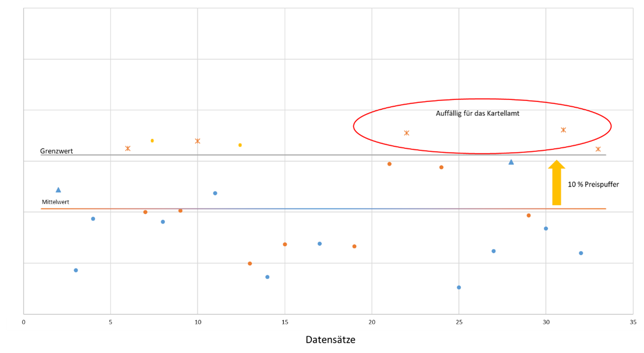
Task: Click the 'Grenzwert' line label
Action: 57,151
